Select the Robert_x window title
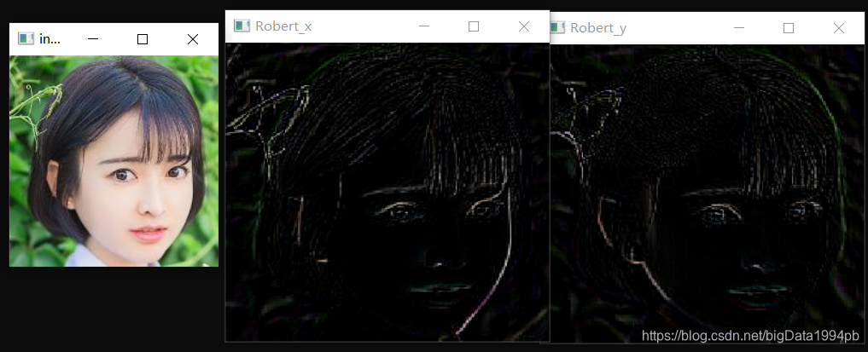The image size is (868, 352). (x=283, y=26)
